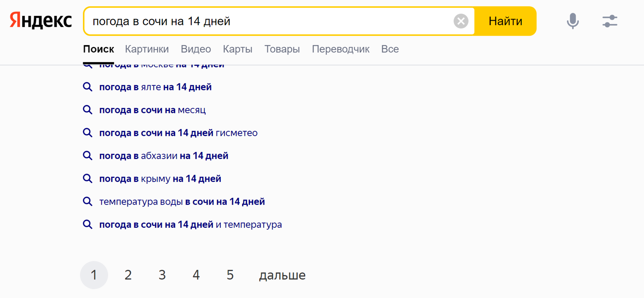Click magnifier icon beside и температура suggestion
Viewport: 644px width, 298px height.
88,225
